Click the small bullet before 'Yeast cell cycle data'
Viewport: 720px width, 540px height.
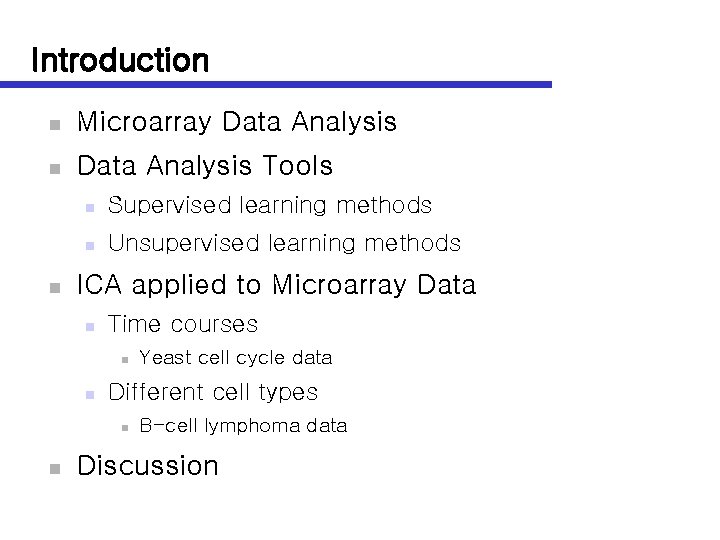121,360
